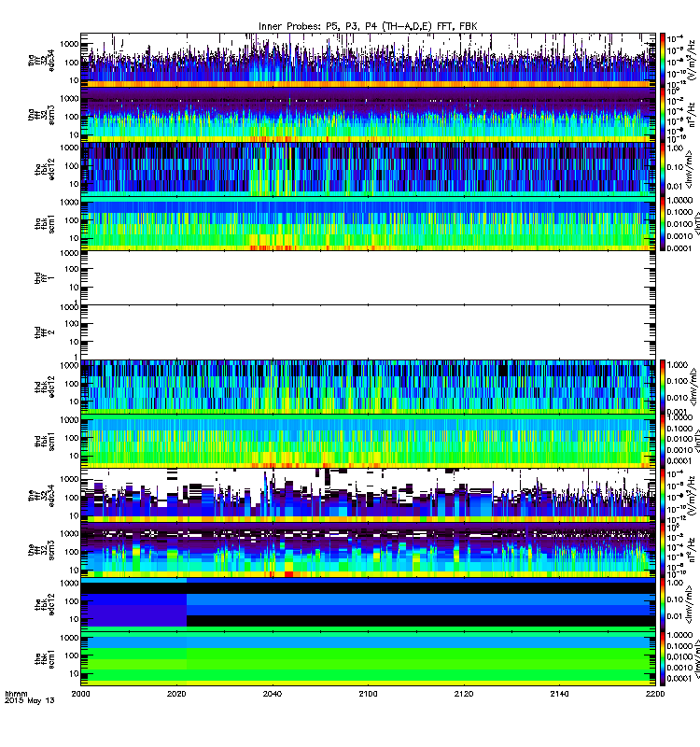Click the color bar of tha fff scm3 panel

pyautogui.click(x=663, y=115)
